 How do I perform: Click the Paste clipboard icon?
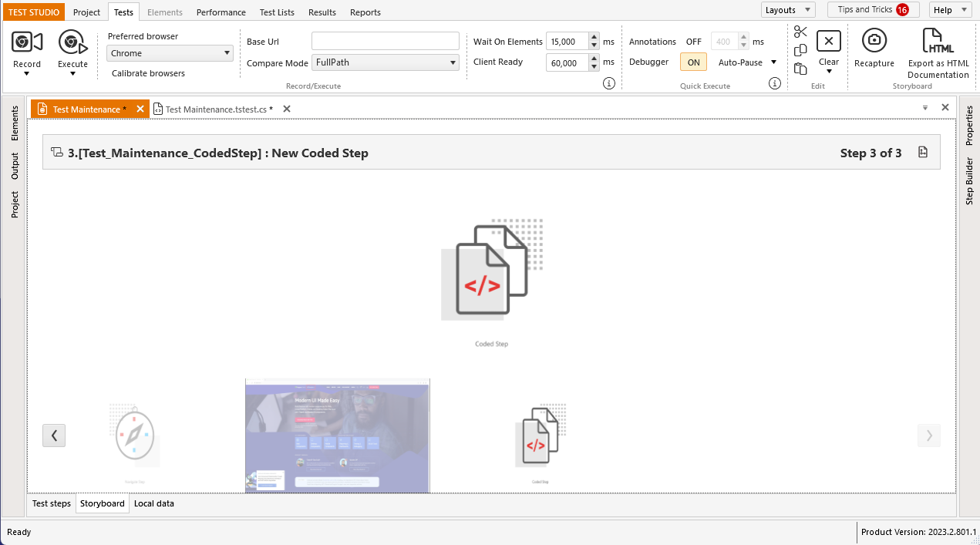[x=800, y=69]
